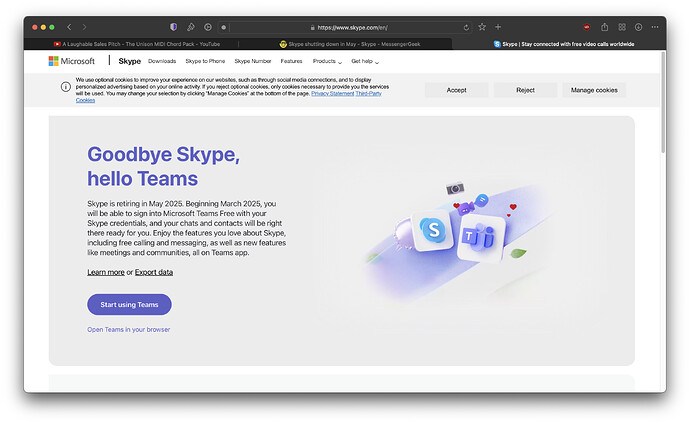This screenshot has height=423, width=690.
Task: Click the lock icon in the address bar
Action: click(312, 27)
